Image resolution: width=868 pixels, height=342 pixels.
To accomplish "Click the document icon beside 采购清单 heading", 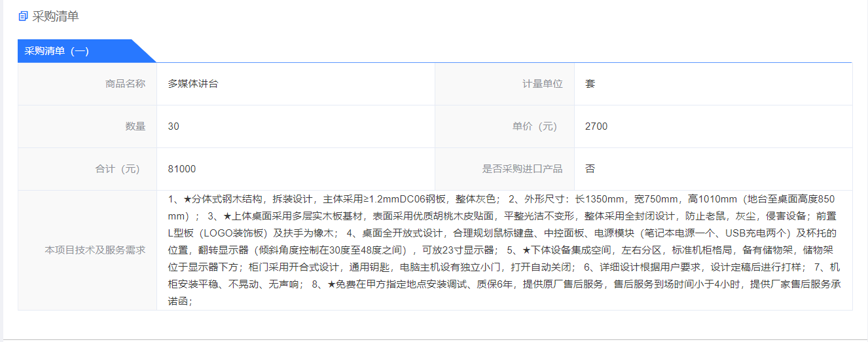I will pos(24,16).
